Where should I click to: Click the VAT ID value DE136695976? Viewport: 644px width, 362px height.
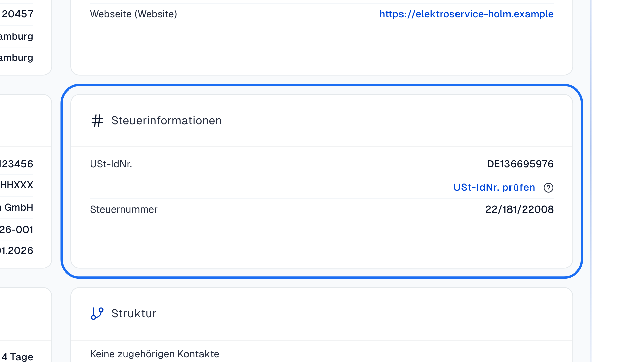coord(520,164)
